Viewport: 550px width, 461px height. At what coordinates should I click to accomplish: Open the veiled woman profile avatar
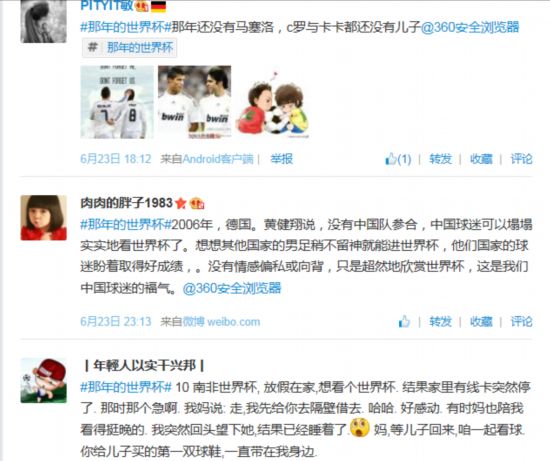coord(43,21)
